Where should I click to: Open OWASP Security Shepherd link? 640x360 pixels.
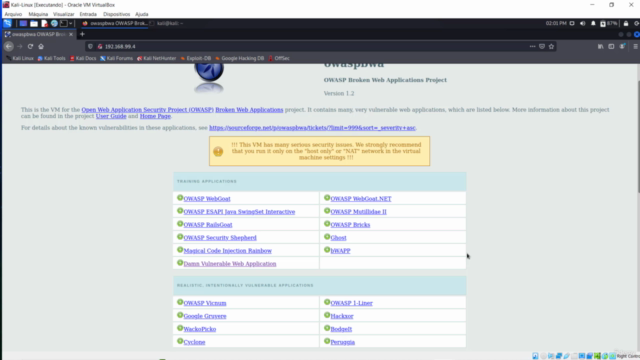point(220,238)
